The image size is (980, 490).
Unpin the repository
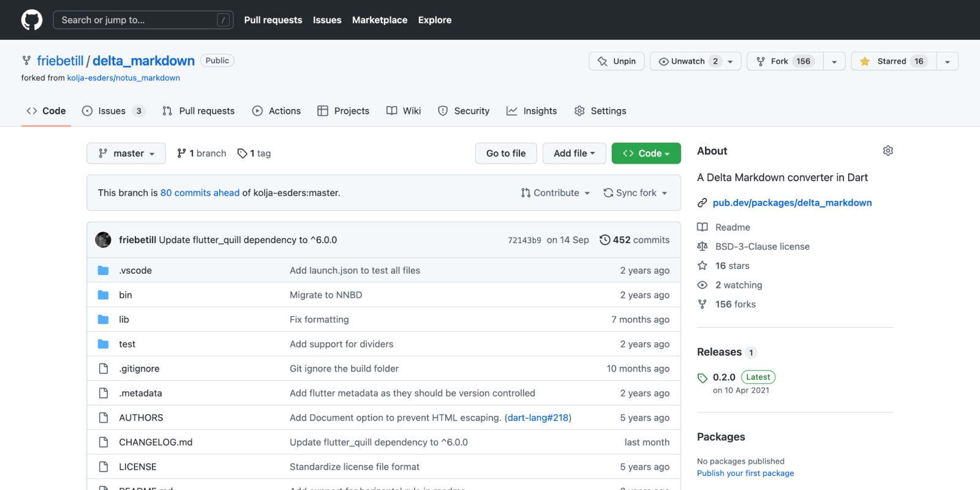617,61
